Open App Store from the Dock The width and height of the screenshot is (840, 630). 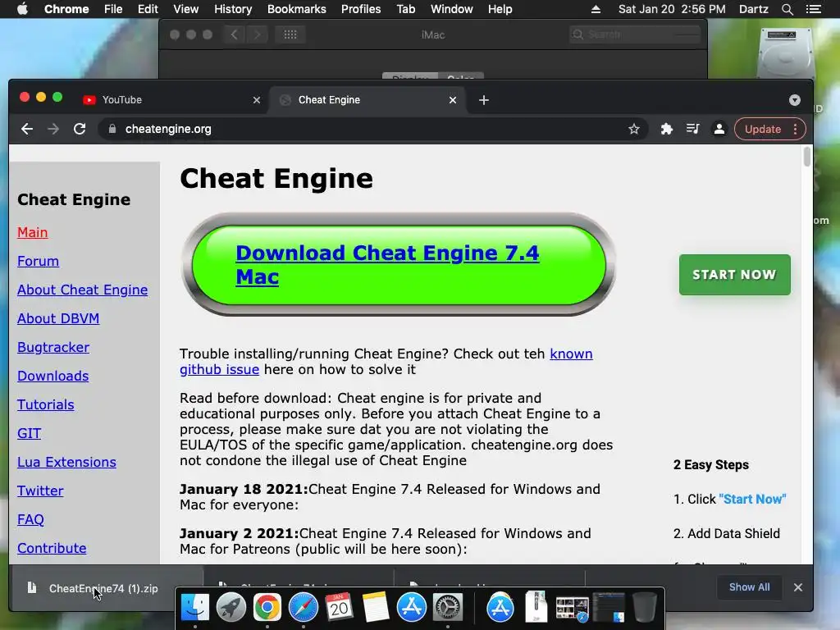[x=411, y=607]
